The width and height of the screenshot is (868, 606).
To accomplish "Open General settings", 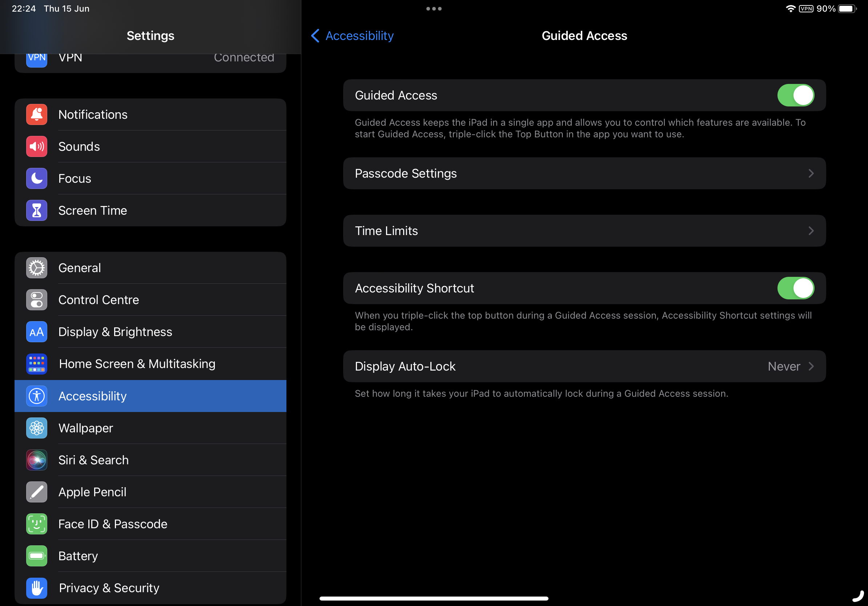I will [150, 268].
